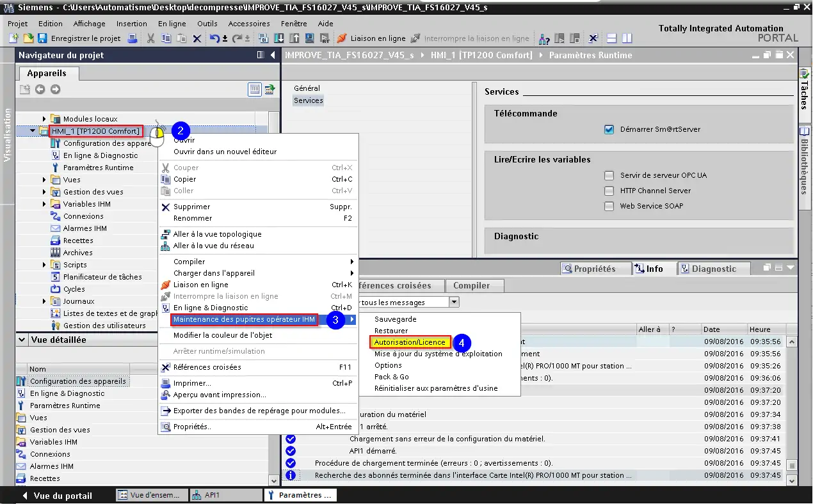This screenshot has width=813, height=504.
Task: Click the accessible devices icon in the toolbar
Action: [x=544, y=38]
